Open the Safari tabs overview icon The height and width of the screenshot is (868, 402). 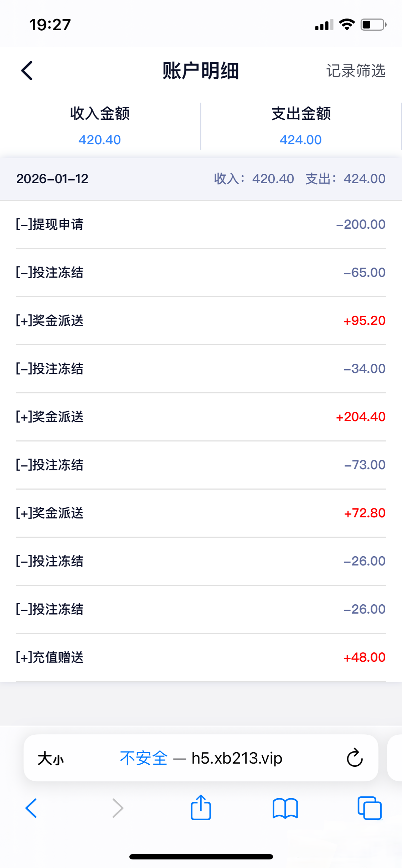coord(370,808)
